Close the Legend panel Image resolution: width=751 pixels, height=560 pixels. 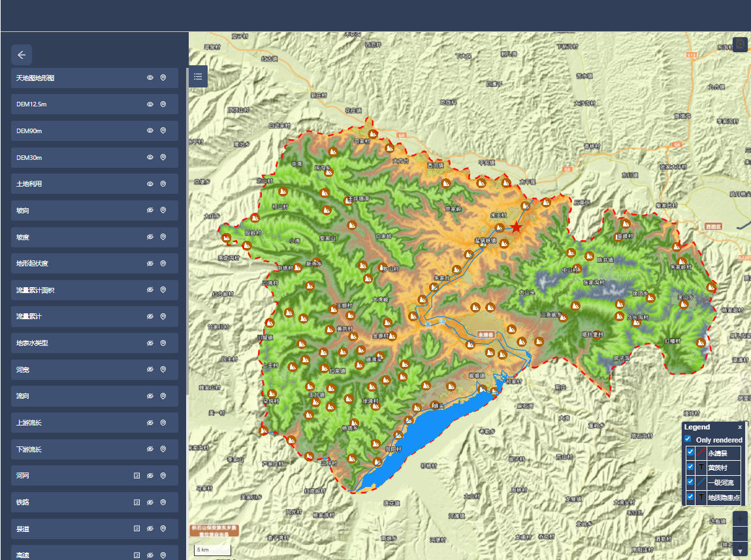click(x=740, y=427)
